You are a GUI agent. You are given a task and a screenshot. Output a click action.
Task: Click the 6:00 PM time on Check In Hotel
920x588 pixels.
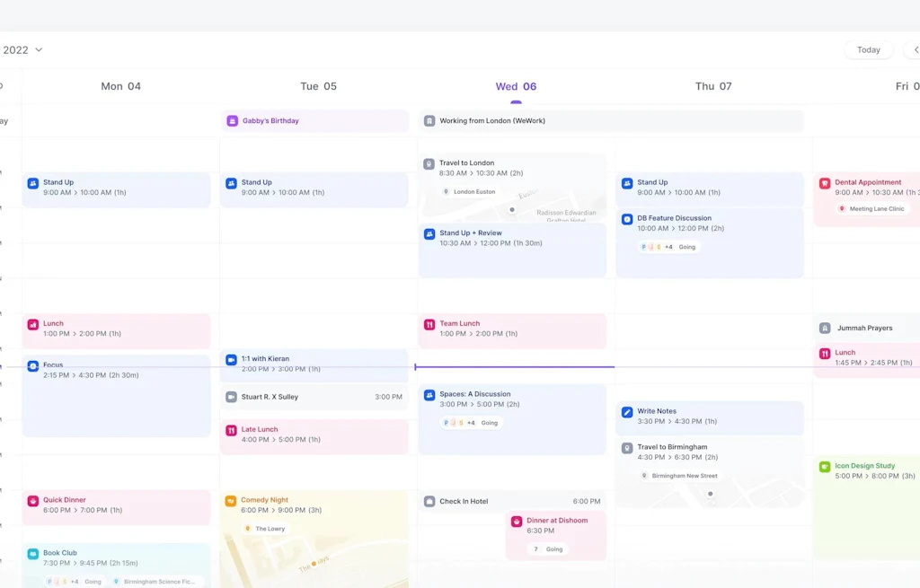coord(587,501)
